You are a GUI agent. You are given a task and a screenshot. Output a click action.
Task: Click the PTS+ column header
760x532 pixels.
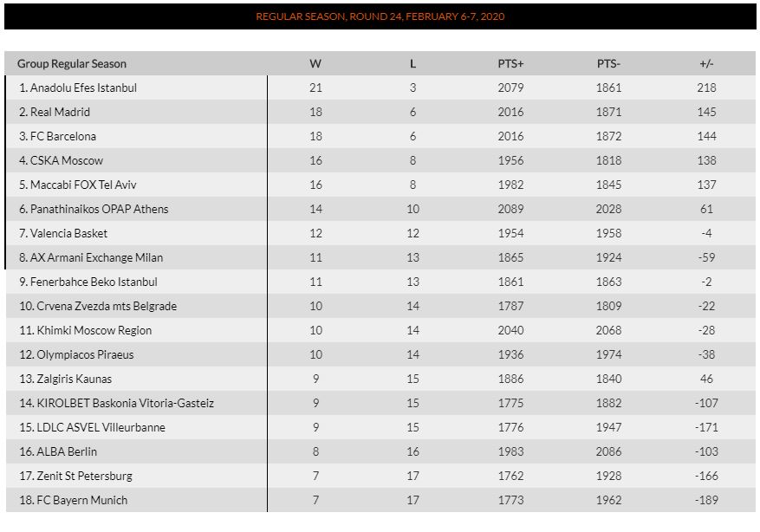510,63
